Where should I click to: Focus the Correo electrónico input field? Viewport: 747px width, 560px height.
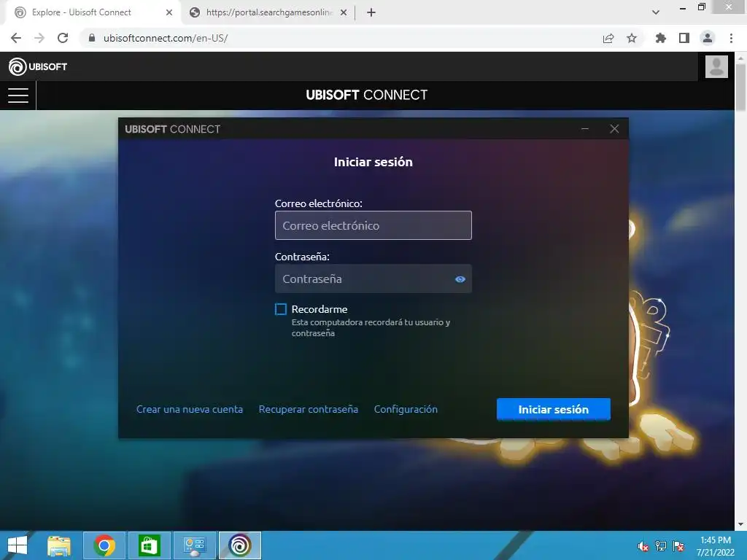[x=373, y=225]
